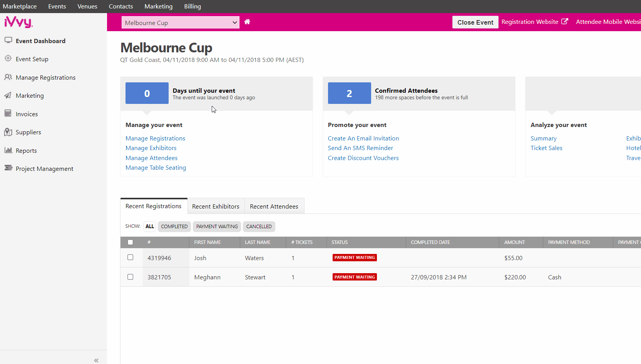This screenshot has height=364, width=641.
Task: Open Manage Attendees link
Action: (152, 158)
